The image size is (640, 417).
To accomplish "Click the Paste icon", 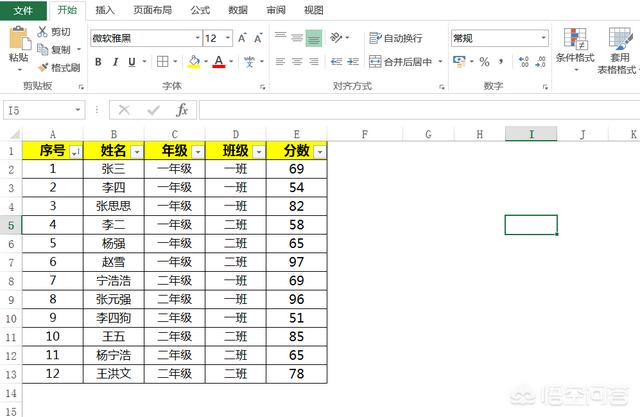I will pyautogui.click(x=19, y=39).
